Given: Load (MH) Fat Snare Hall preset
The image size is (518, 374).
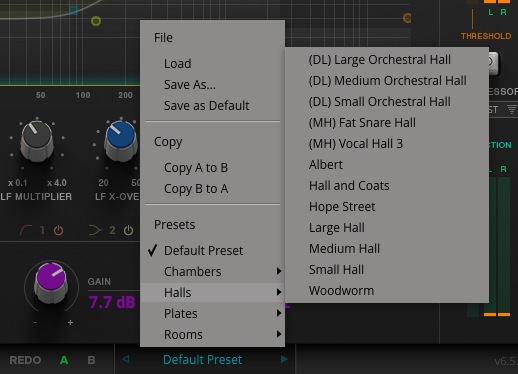Looking at the screenshot, I should (387, 123).
